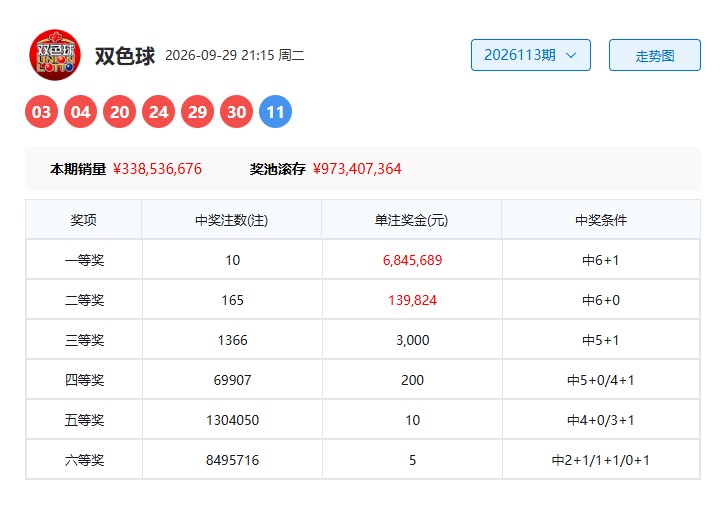726x506 pixels.
Task: Click the 中6+1 condition cell
Action: pos(601,260)
